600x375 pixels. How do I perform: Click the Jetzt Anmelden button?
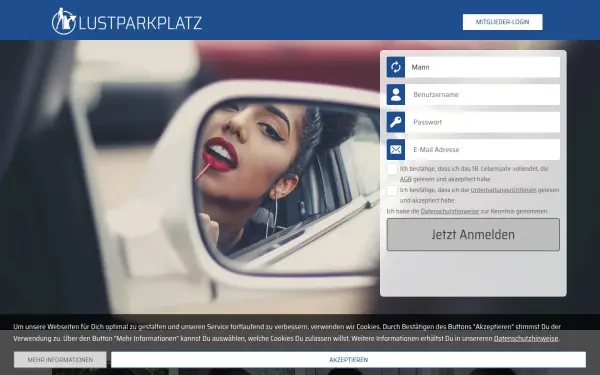coord(473,235)
